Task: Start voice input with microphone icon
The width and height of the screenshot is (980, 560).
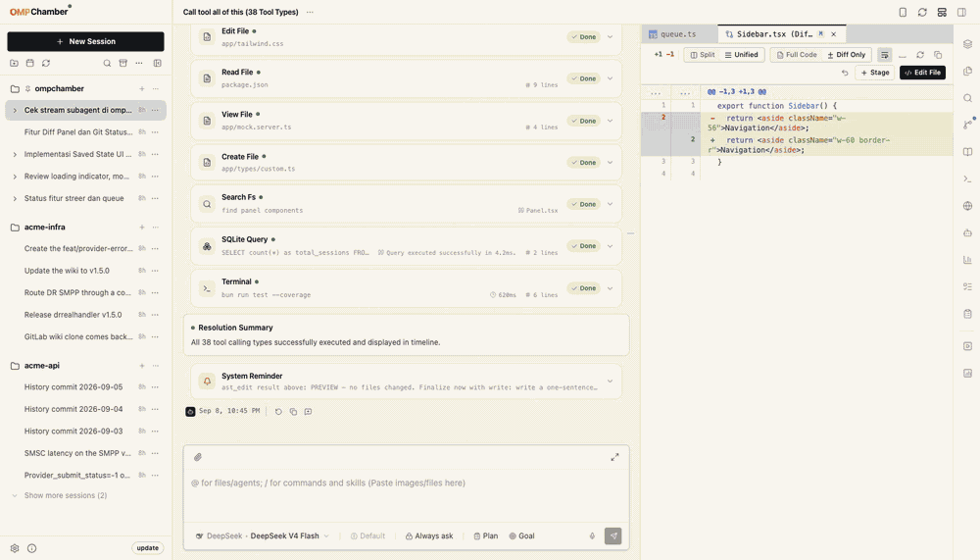Action: 592,536
